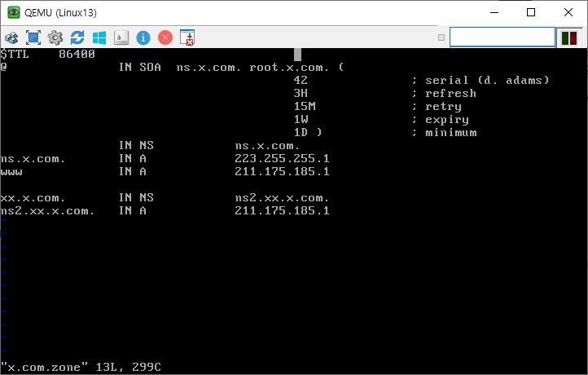Viewport: 588px width, 375px height.
Task: Click 211.175.185.1 on the www line
Action: pyautogui.click(x=282, y=171)
